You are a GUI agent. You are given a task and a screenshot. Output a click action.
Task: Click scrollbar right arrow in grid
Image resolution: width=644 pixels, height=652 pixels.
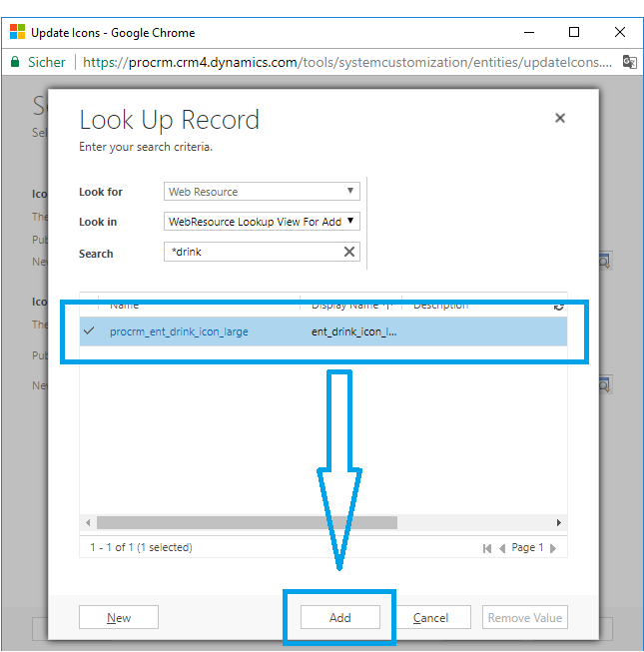pyautogui.click(x=558, y=522)
